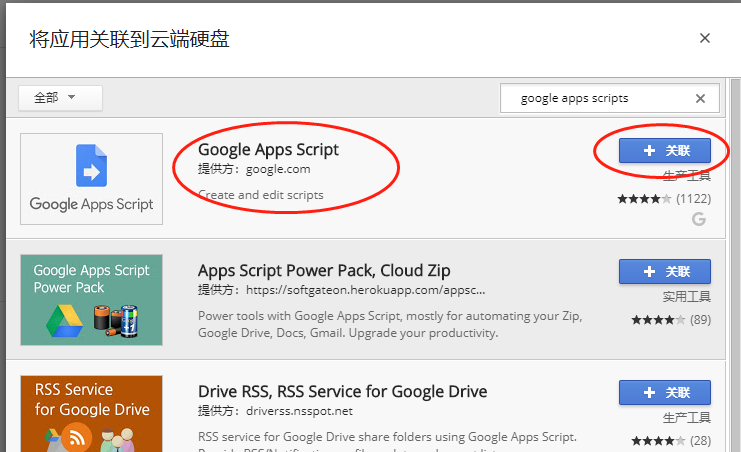Click the Power tools with Google Apps Script description
This screenshot has height=452, width=741.
[x=390, y=324]
